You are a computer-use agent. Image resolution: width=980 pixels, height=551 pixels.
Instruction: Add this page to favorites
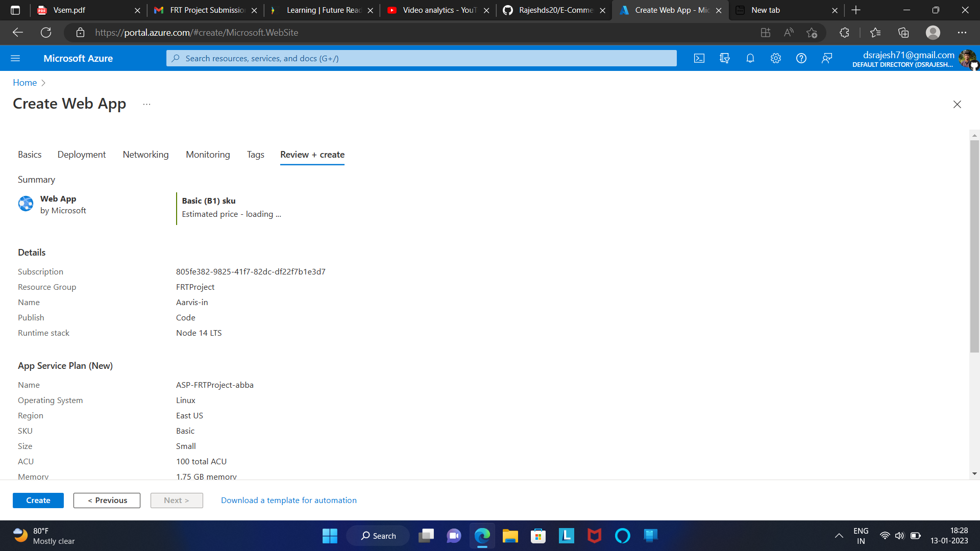coord(812,33)
